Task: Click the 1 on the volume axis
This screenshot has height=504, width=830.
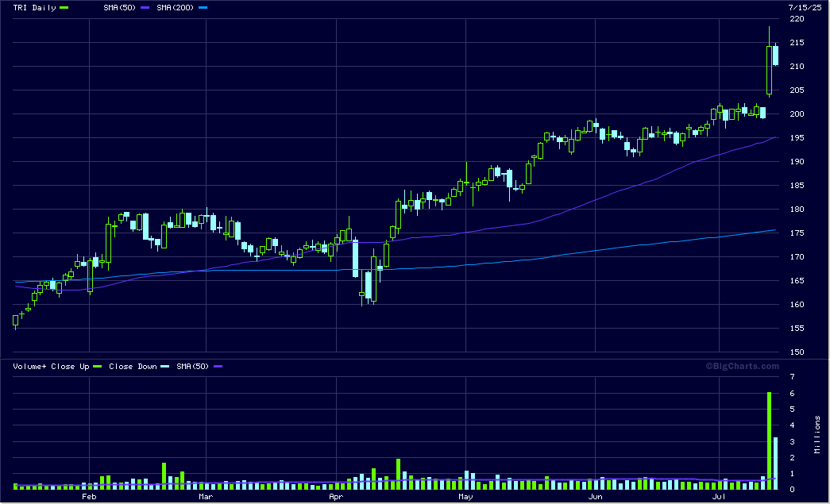Action: 792,474
